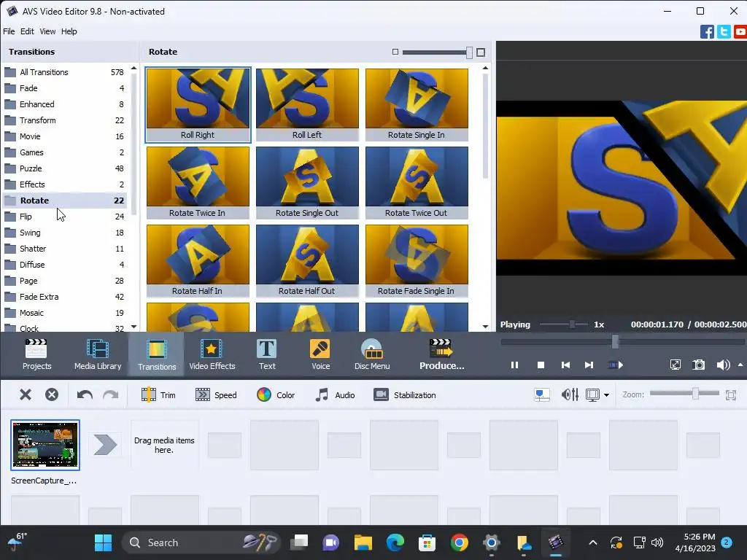The image size is (747, 560).
Task: Click the large thumbnails icon
Action: pos(481,52)
